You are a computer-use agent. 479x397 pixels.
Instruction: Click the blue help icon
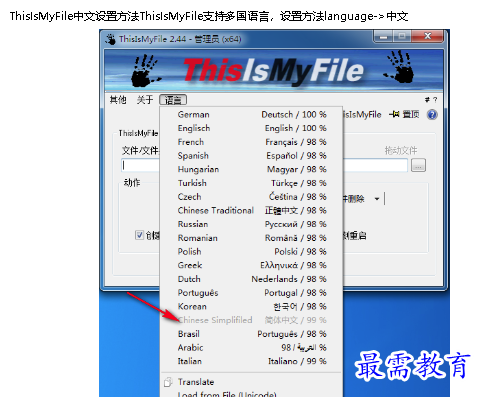click(432, 115)
